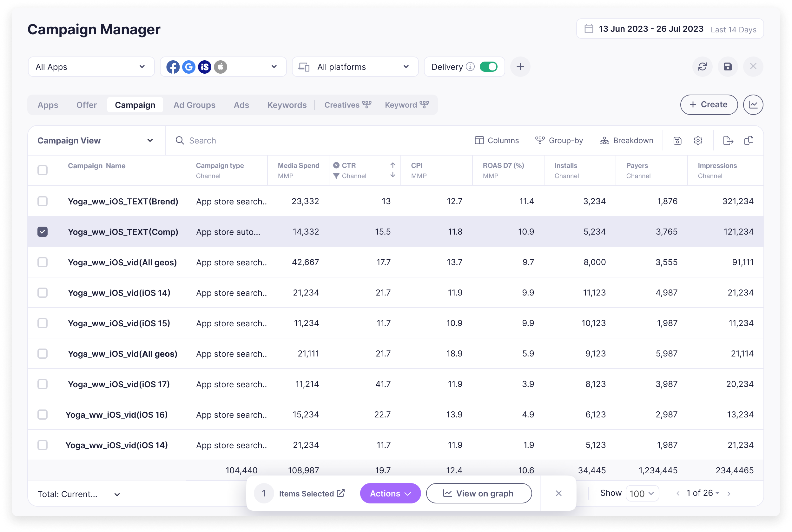Viewport: 792px width, 532px height.
Task: Click the refresh data icon
Action: [702, 67]
